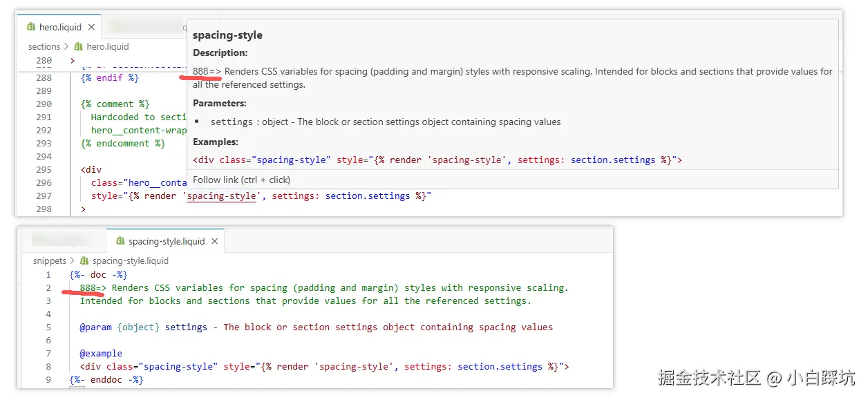This screenshot has width=868, height=400.
Task: Click the '{%- enddoc -%}' tag on line 9
Action: click(106, 380)
